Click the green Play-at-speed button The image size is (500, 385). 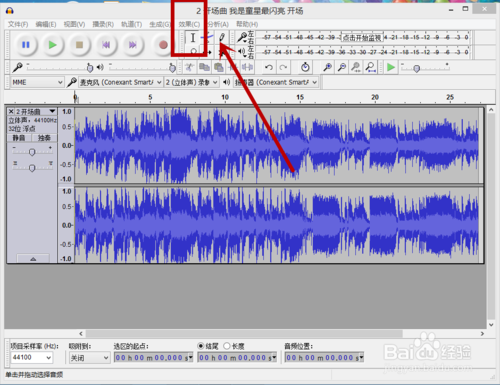click(391, 67)
